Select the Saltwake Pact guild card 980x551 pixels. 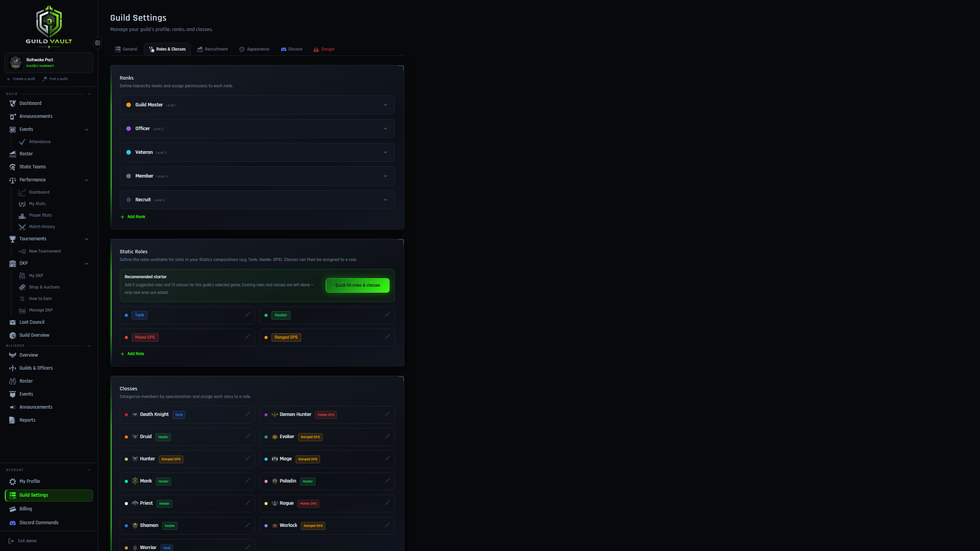(49, 62)
